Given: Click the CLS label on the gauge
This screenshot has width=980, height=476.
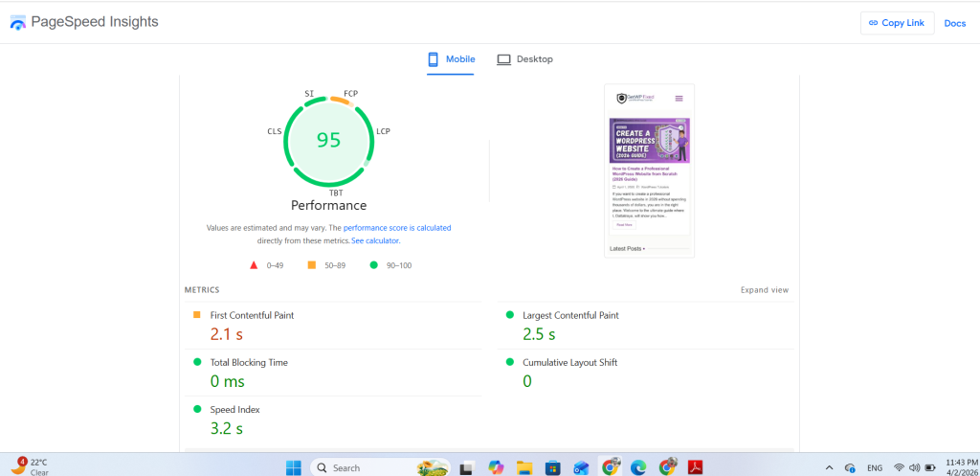Looking at the screenshot, I should tap(275, 131).
